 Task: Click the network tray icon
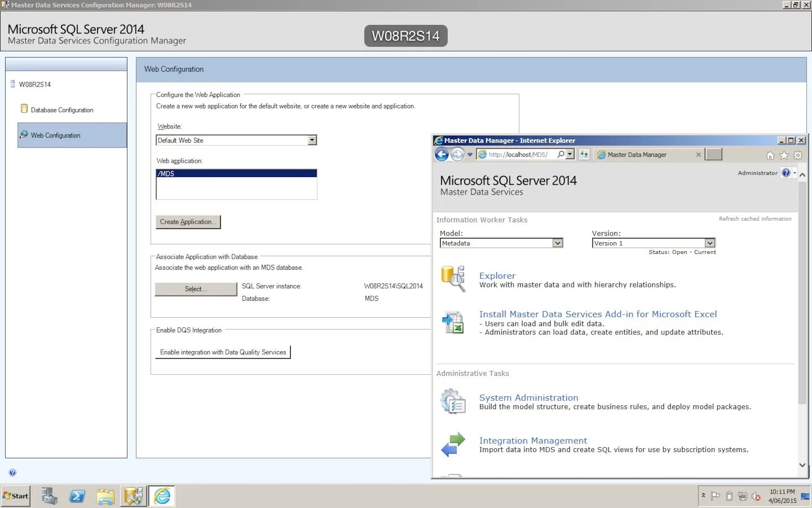pos(743,496)
